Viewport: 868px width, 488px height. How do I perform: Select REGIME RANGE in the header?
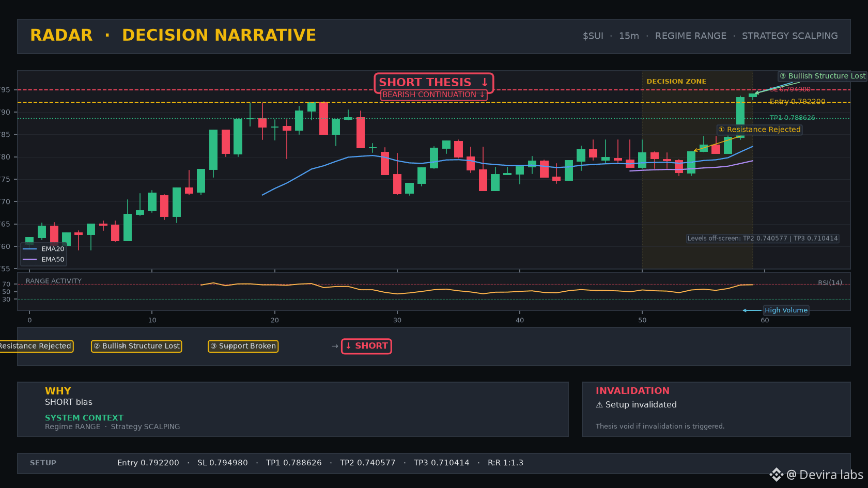click(690, 36)
